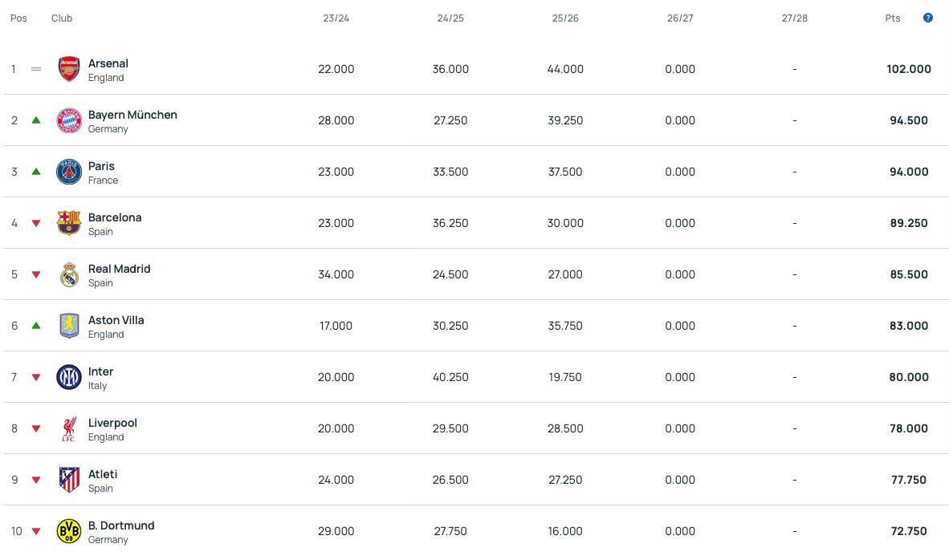Click the Atleti club crest

[69, 481]
